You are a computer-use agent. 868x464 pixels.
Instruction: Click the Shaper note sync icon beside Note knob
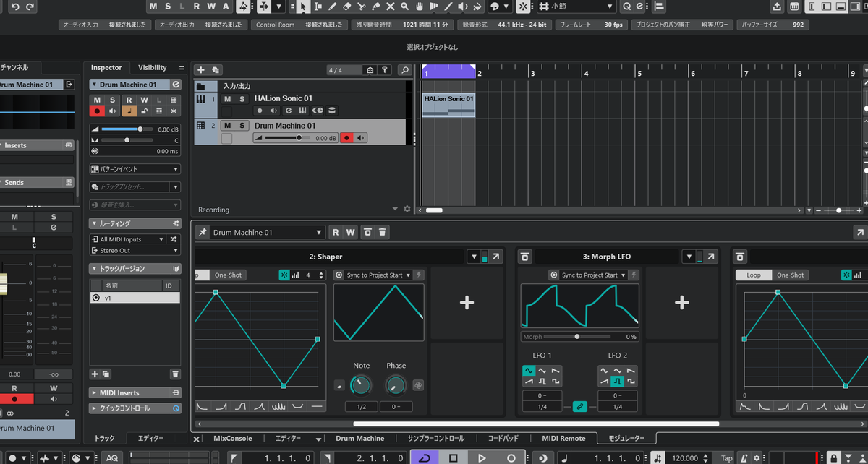pos(339,385)
